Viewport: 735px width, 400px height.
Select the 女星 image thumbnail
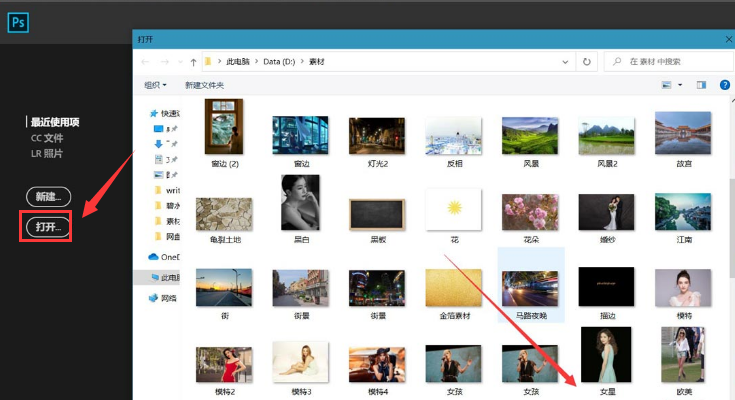(x=606, y=355)
